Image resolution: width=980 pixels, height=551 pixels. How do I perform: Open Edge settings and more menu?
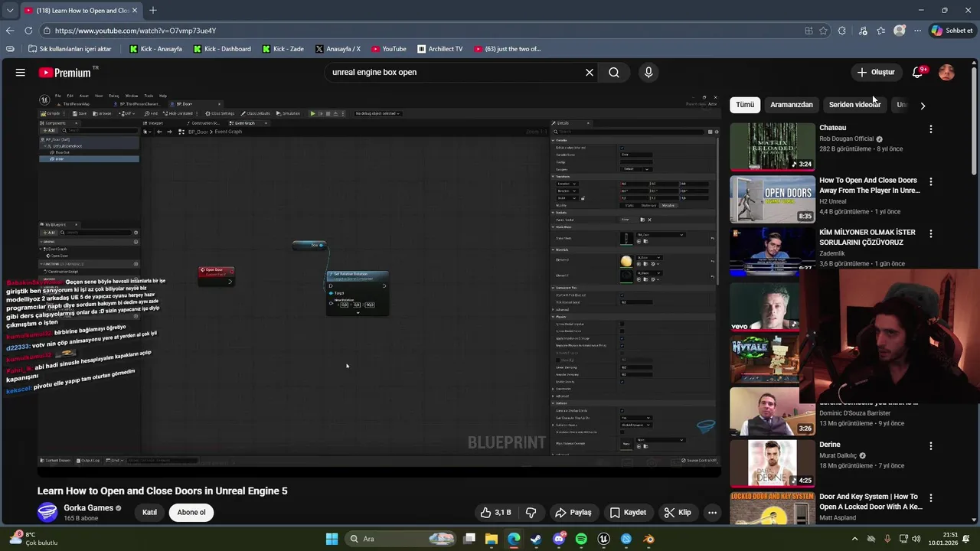(x=917, y=31)
